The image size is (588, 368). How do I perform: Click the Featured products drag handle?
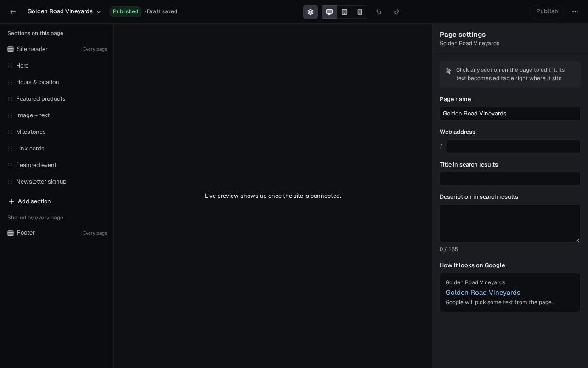tap(10, 99)
